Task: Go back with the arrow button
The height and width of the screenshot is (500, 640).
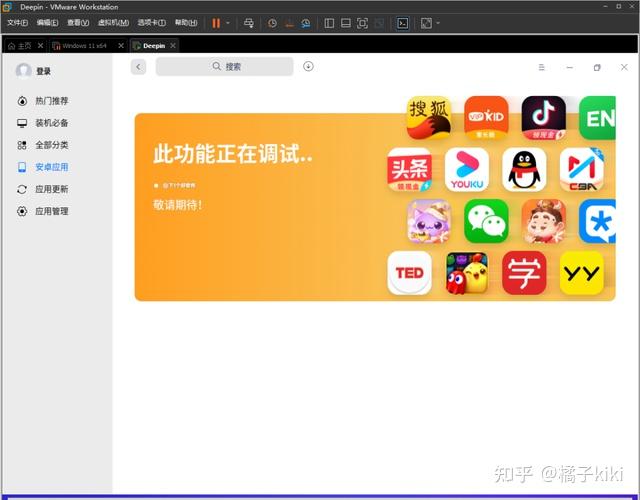Action: [138, 67]
